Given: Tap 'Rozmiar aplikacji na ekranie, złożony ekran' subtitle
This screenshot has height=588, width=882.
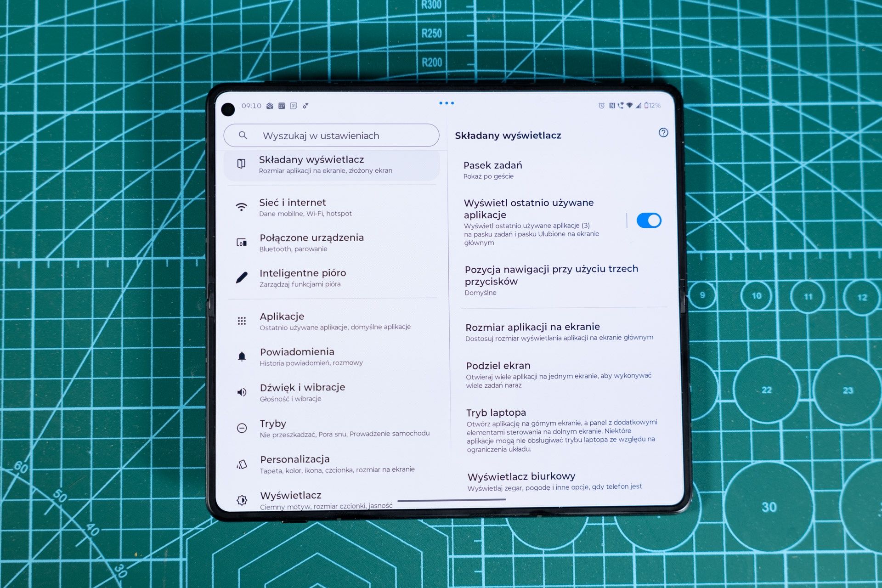Looking at the screenshot, I should (326, 171).
